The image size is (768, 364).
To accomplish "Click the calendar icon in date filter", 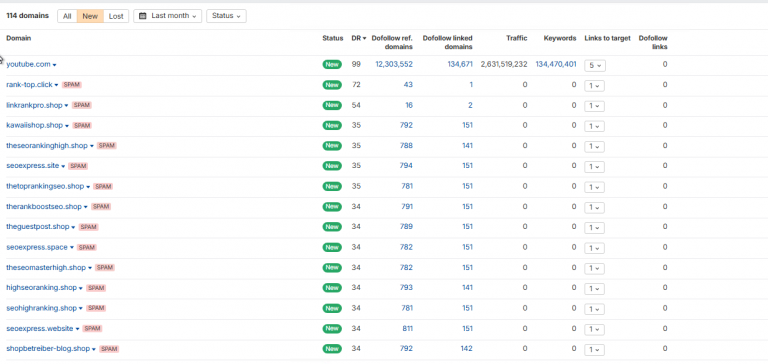I will (143, 16).
